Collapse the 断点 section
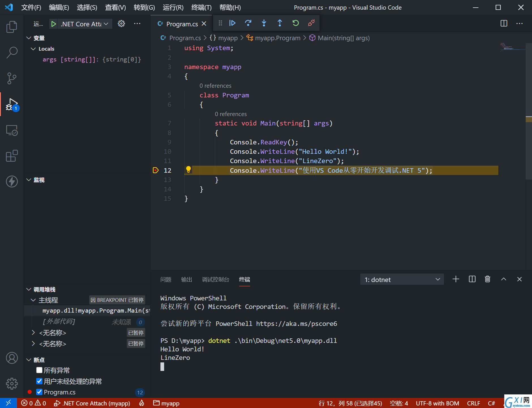Image resolution: width=532 pixels, height=408 pixels. pyautogui.click(x=29, y=360)
